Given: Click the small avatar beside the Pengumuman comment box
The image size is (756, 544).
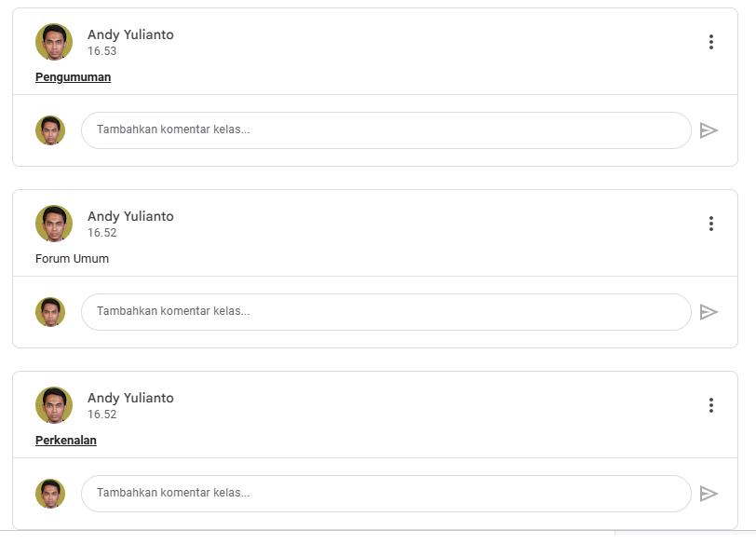Looking at the screenshot, I should (x=50, y=130).
